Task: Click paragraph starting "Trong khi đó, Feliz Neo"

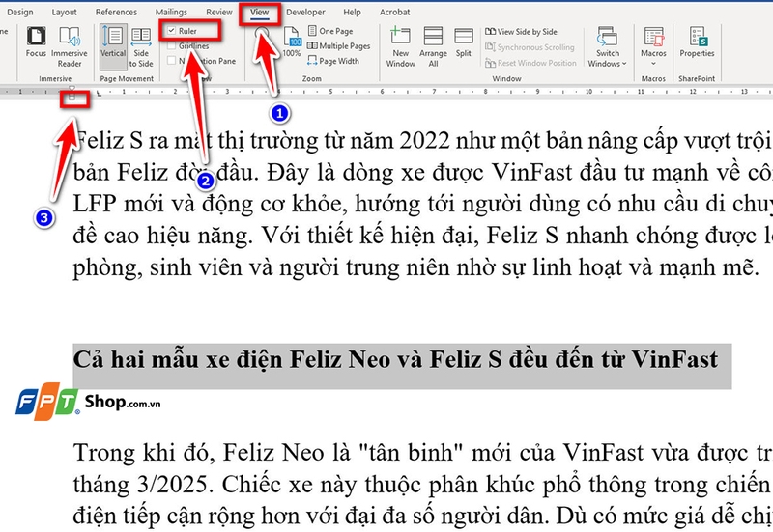Action: tap(422, 485)
